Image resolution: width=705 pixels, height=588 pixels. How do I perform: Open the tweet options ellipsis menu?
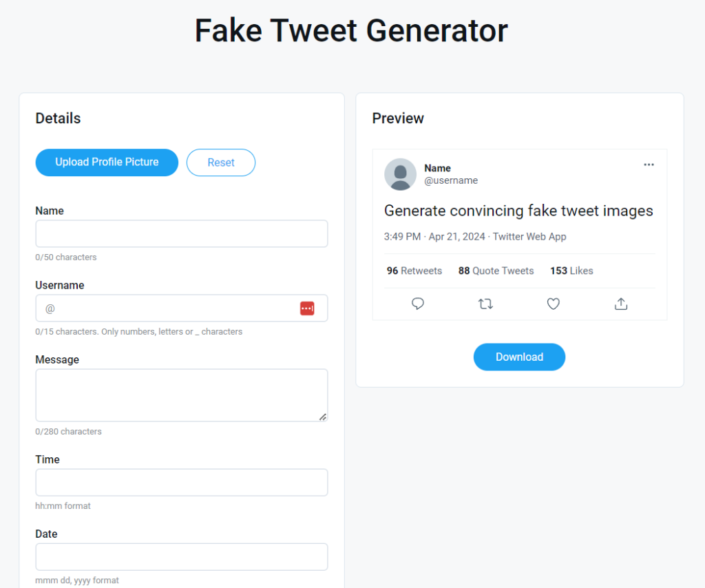649,165
